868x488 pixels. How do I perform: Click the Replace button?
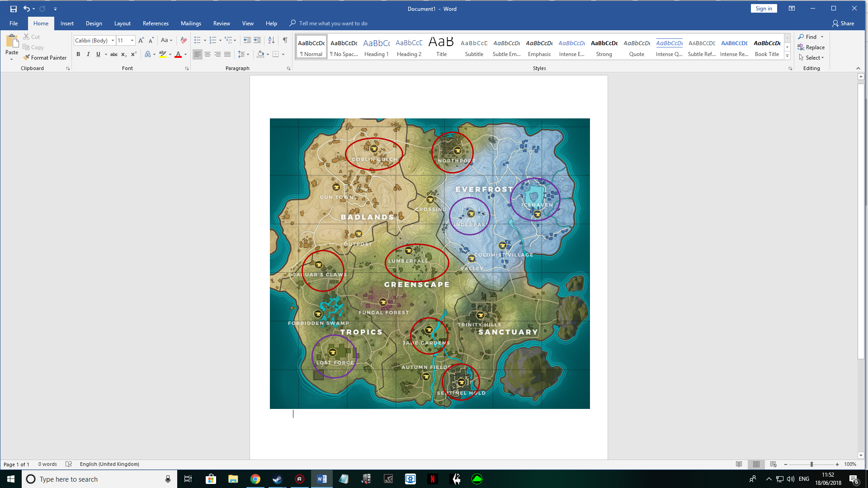(x=811, y=47)
